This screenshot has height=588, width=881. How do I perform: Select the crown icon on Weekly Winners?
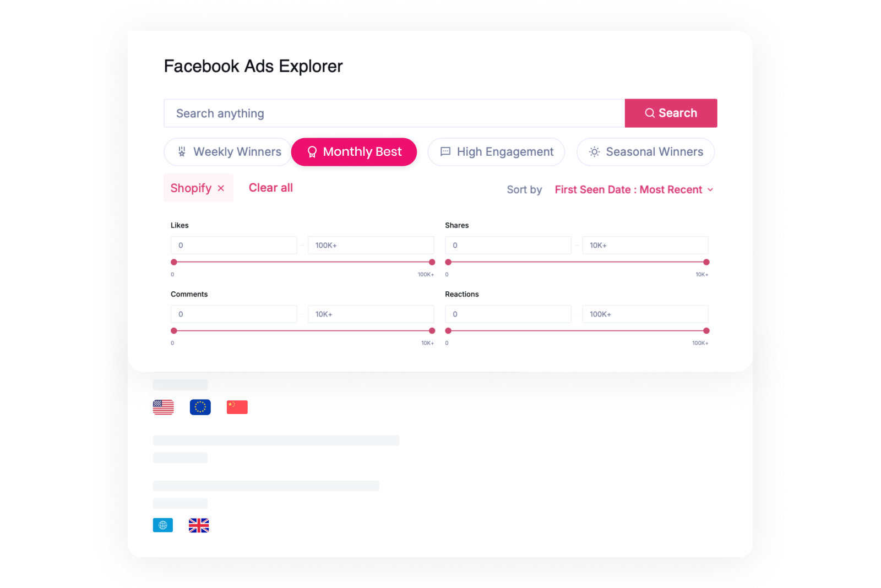(182, 152)
